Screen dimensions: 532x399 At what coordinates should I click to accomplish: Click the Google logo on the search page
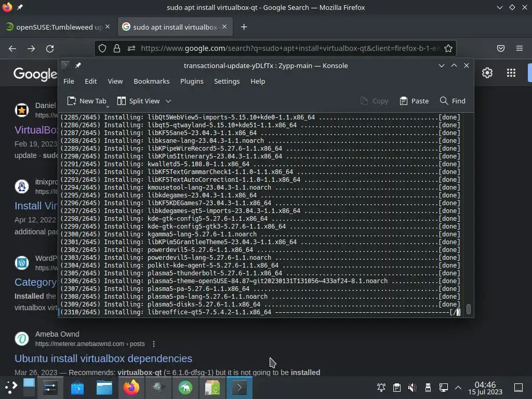coord(35,74)
